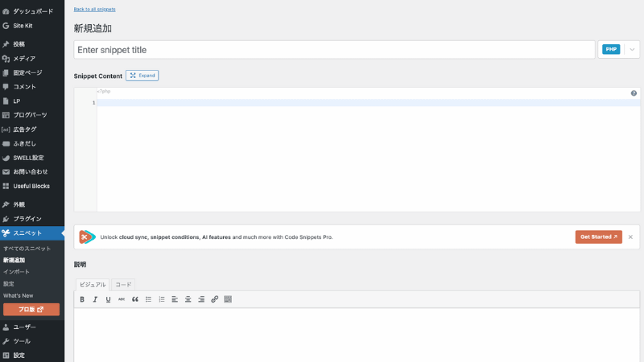The width and height of the screenshot is (644, 362).
Task: Open Site Kit menu
Action: [32, 26]
